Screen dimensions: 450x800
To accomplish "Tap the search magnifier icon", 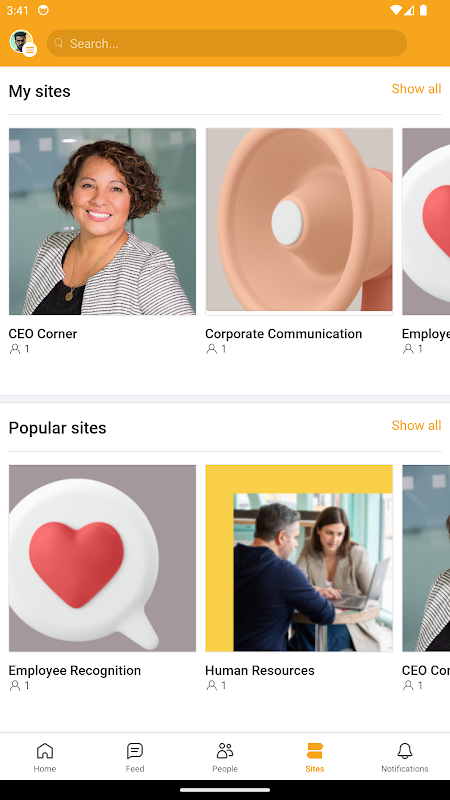I will tap(59, 43).
